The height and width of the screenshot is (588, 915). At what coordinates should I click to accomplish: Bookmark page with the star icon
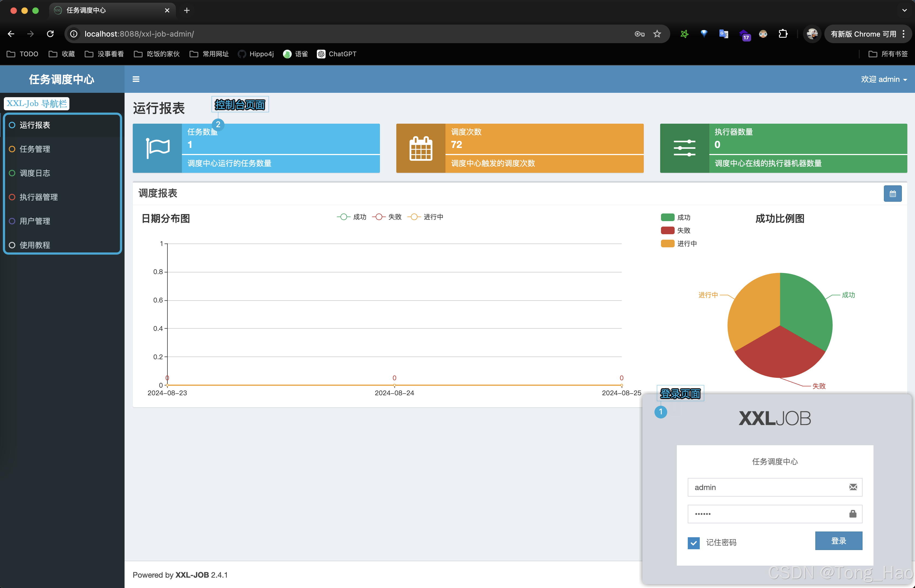pyautogui.click(x=657, y=34)
